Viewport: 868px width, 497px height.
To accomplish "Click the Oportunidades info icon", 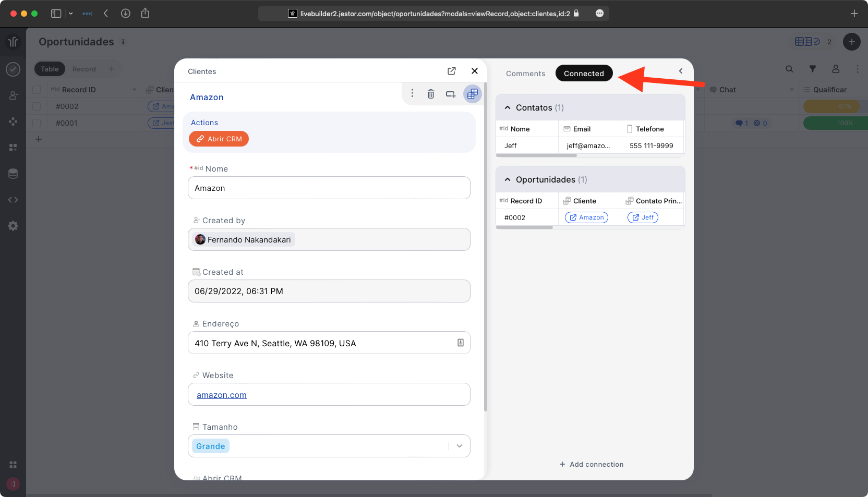I will pyautogui.click(x=123, y=42).
